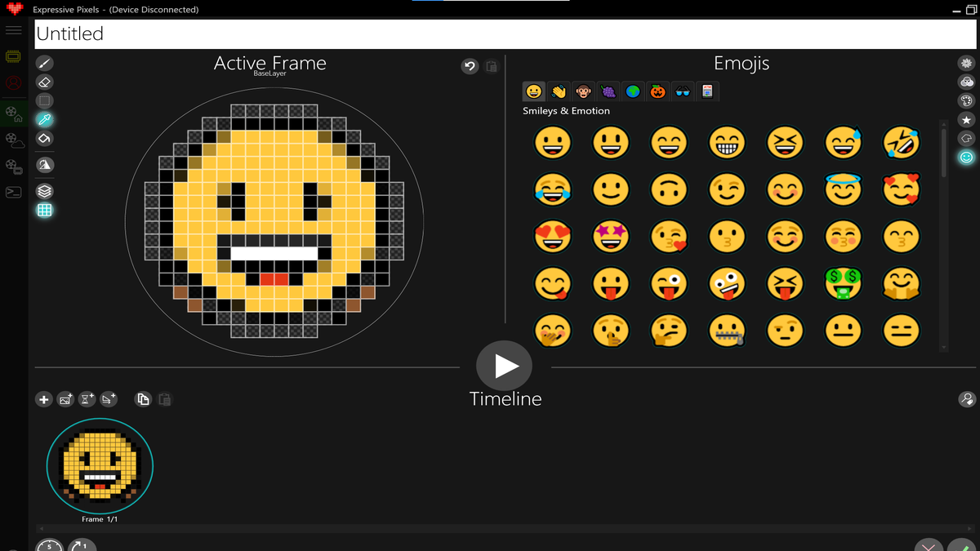
Task: Insert the money-mouth face emoji
Action: coord(843,283)
